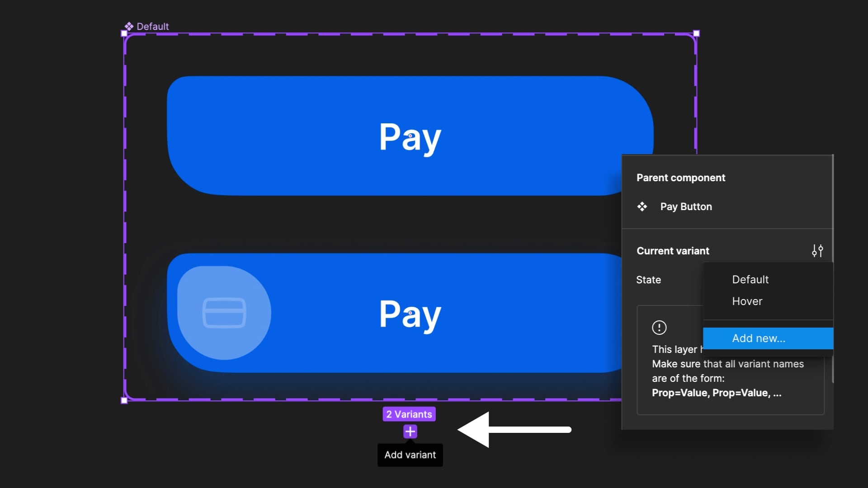Click the warning exclamation circle icon
This screenshot has height=488, width=868.
coord(659,327)
